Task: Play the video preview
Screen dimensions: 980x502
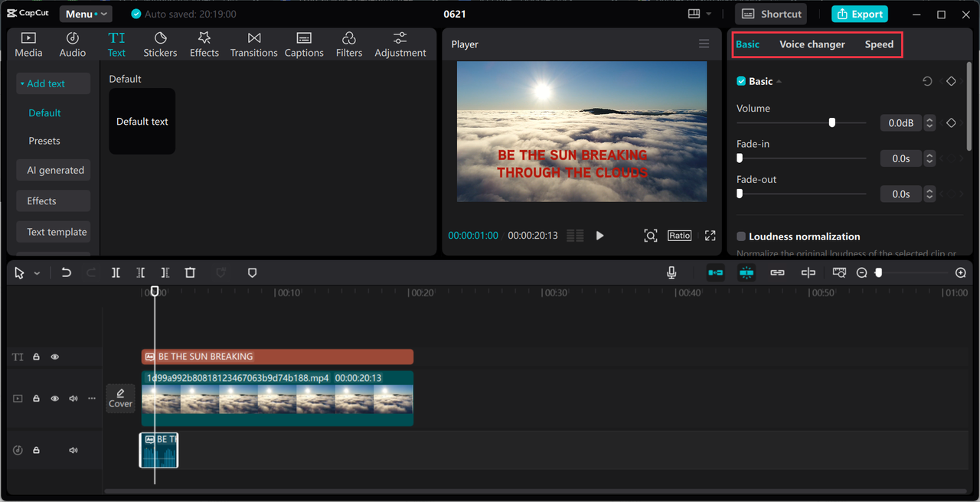Action: click(599, 236)
